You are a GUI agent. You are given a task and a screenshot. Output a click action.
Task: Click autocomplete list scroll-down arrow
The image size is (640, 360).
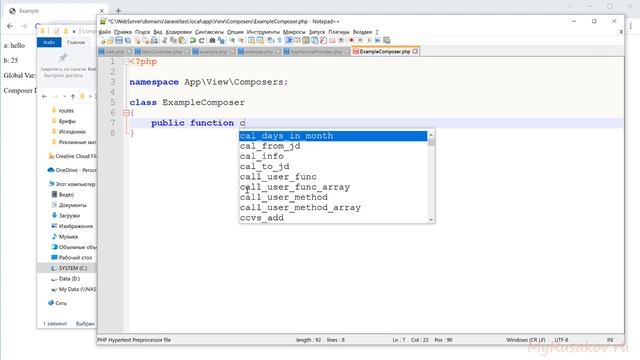(431, 220)
